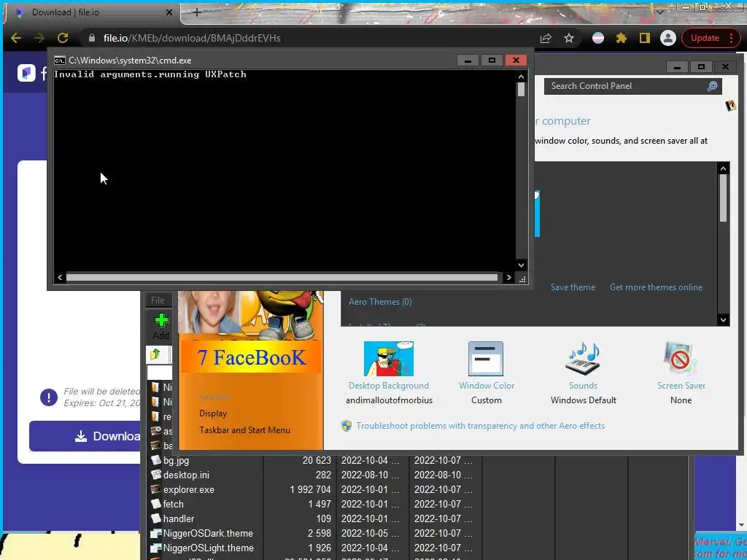This screenshot has height=560, width=747.
Task: Click the file.io logo icon
Action: tap(27, 73)
